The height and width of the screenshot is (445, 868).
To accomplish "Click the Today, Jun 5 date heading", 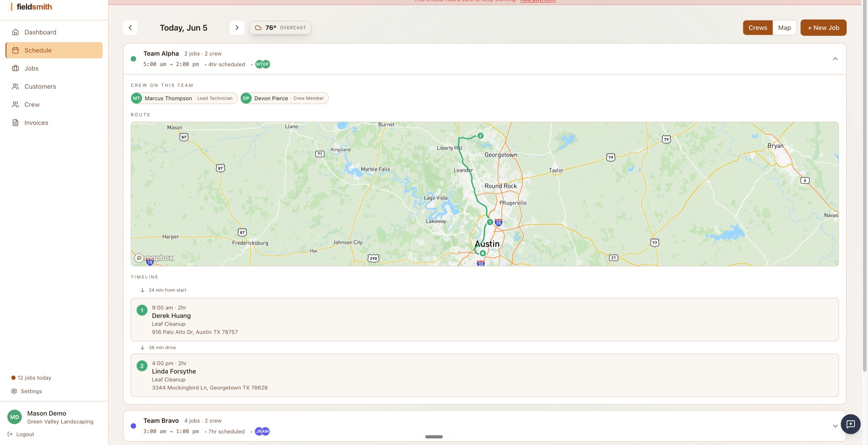I will 183,28.
